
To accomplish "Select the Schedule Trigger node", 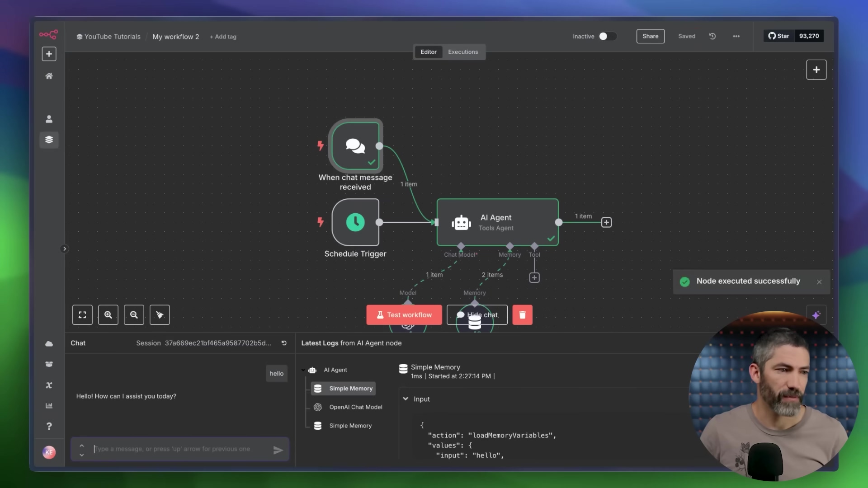I will pos(355,222).
